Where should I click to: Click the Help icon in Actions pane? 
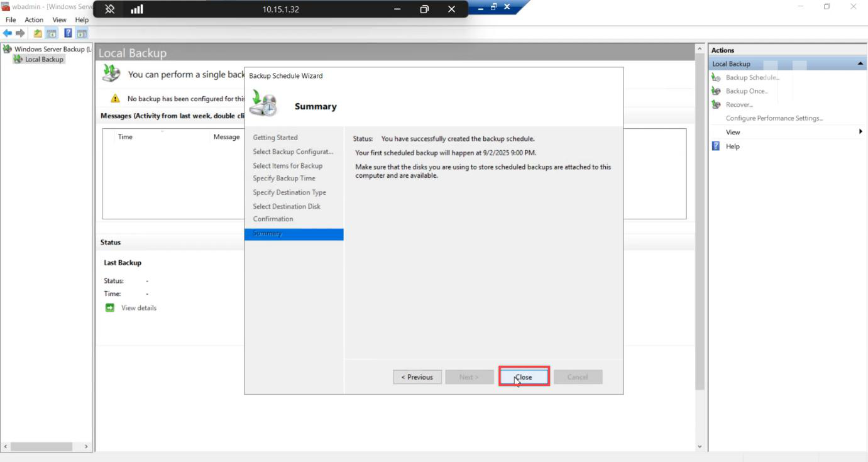[716, 146]
